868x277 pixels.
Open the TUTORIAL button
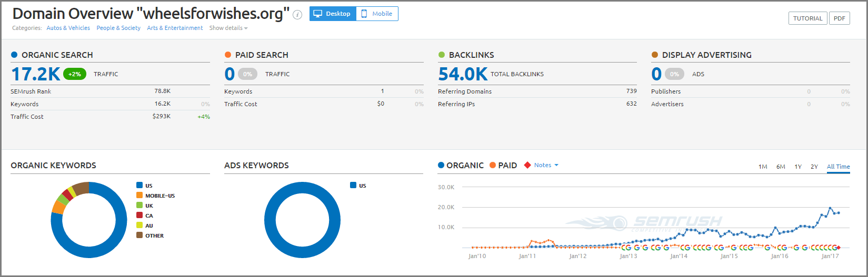point(807,18)
